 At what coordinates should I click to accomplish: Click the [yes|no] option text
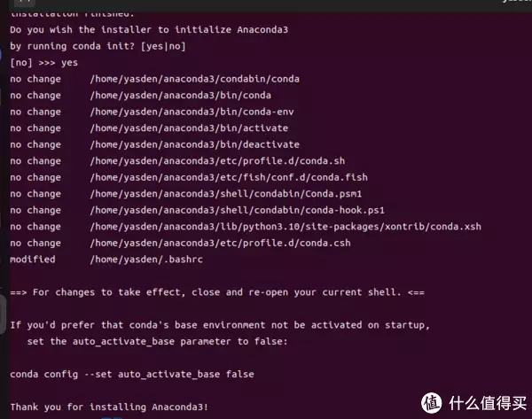point(163,46)
